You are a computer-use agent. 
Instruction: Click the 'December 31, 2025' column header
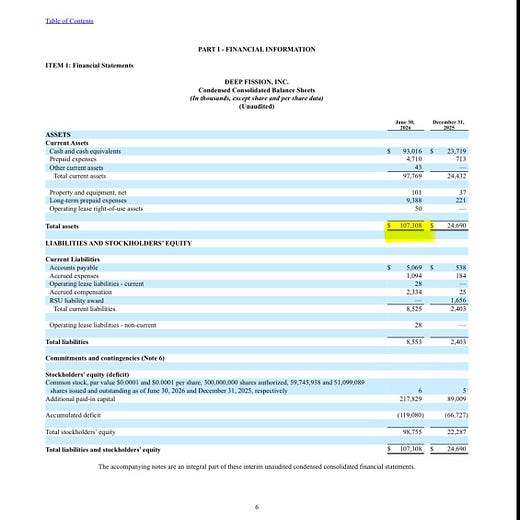[448, 125]
